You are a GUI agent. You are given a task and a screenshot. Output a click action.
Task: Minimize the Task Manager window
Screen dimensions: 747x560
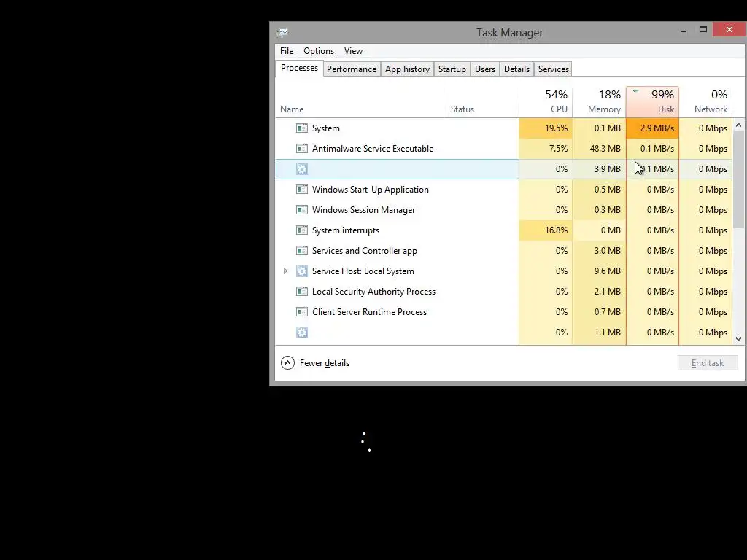coord(684,30)
